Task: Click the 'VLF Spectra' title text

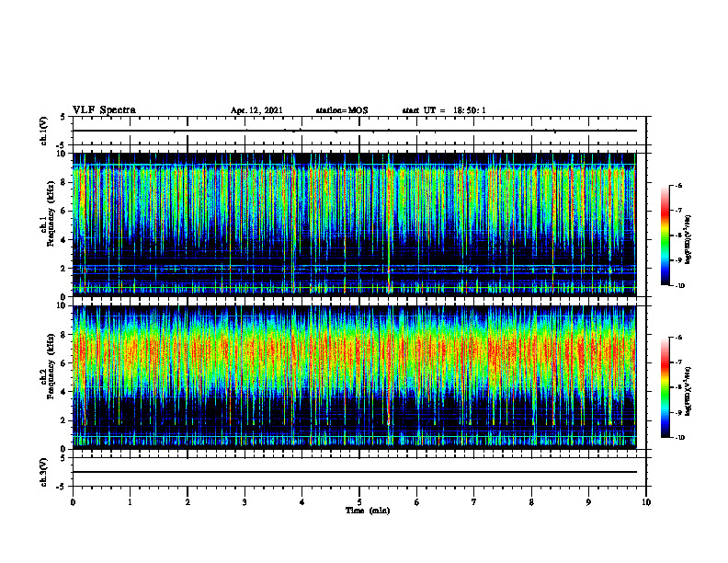Action: tap(104, 110)
